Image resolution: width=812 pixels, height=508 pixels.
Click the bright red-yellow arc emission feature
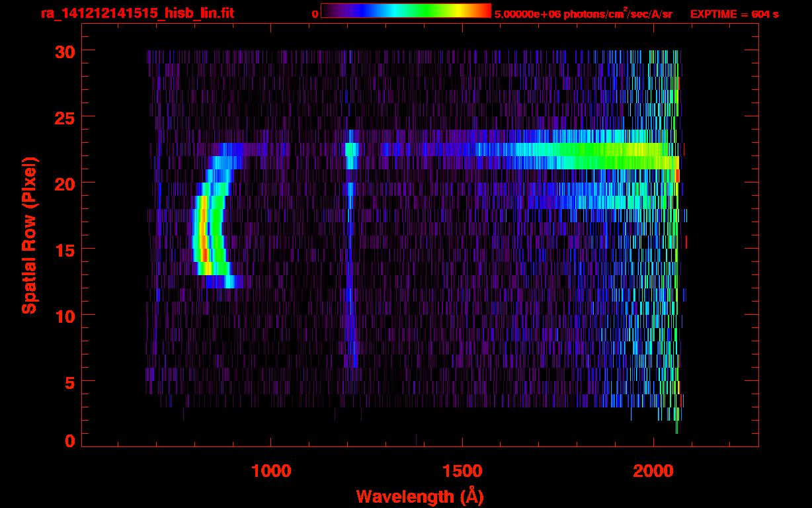204,235
